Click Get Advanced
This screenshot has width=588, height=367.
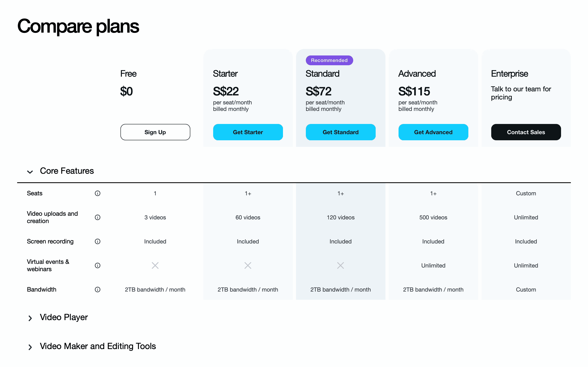tap(433, 132)
